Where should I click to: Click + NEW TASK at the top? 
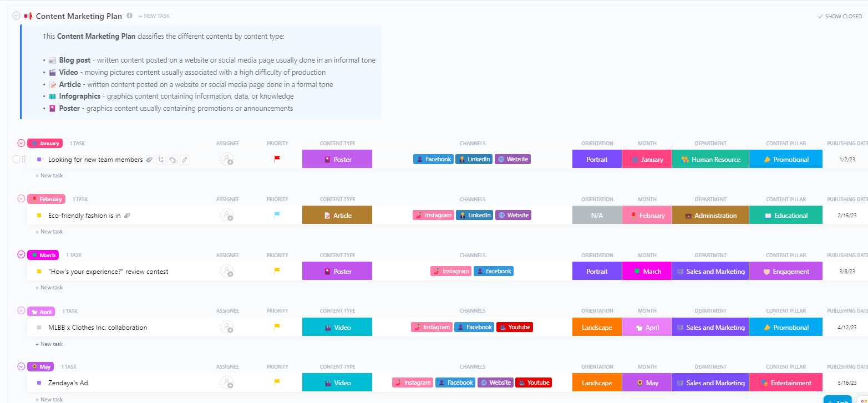(154, 16)
